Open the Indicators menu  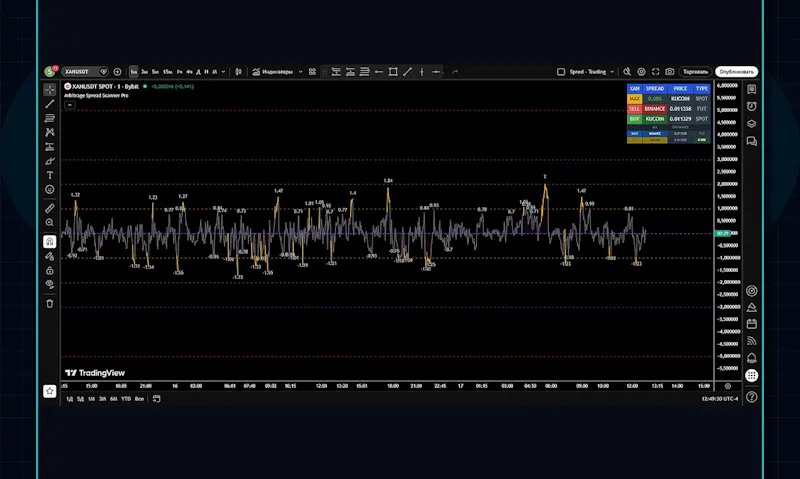point(273,72)
